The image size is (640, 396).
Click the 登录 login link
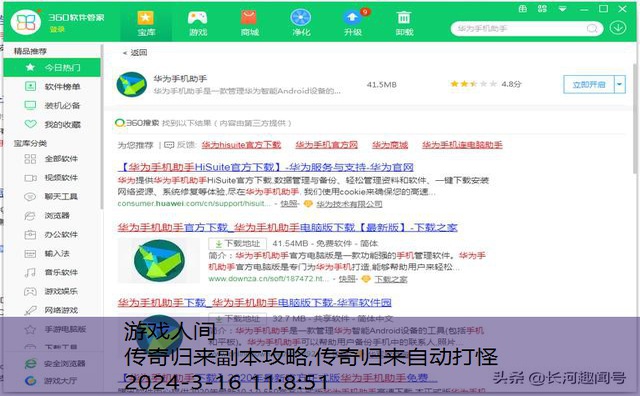coord(57,29)
